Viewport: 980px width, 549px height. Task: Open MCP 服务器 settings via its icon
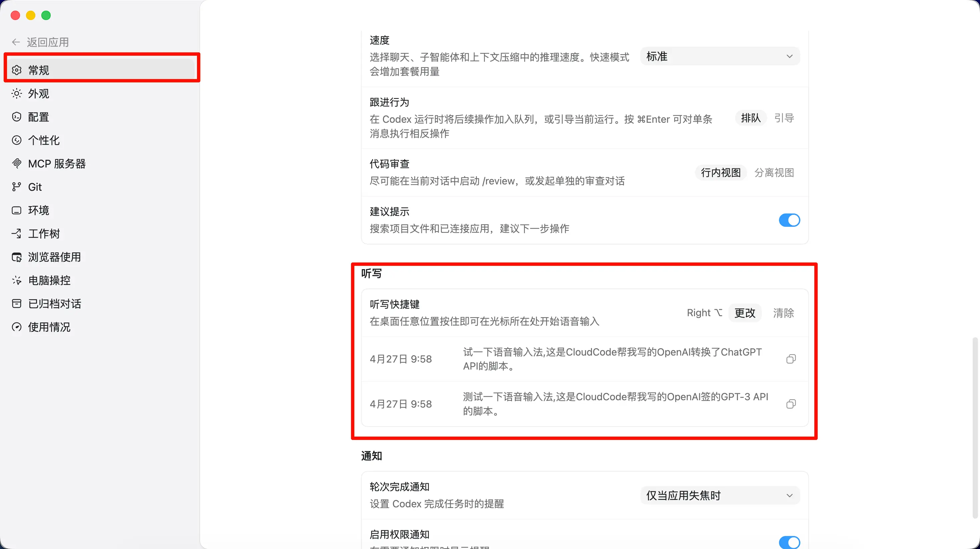[17, 164]
